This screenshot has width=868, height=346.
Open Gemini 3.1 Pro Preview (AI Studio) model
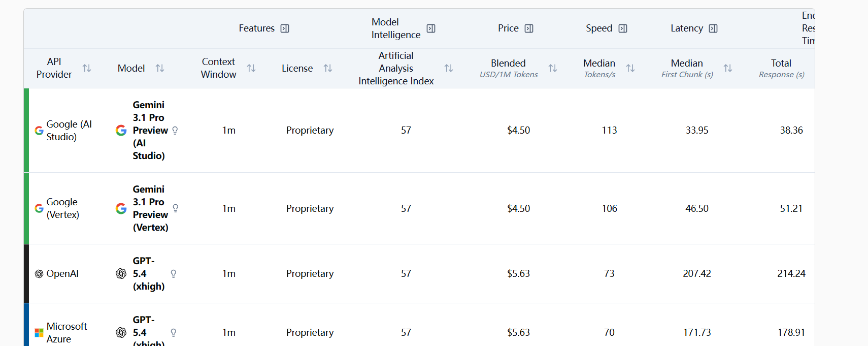(150, 131)
